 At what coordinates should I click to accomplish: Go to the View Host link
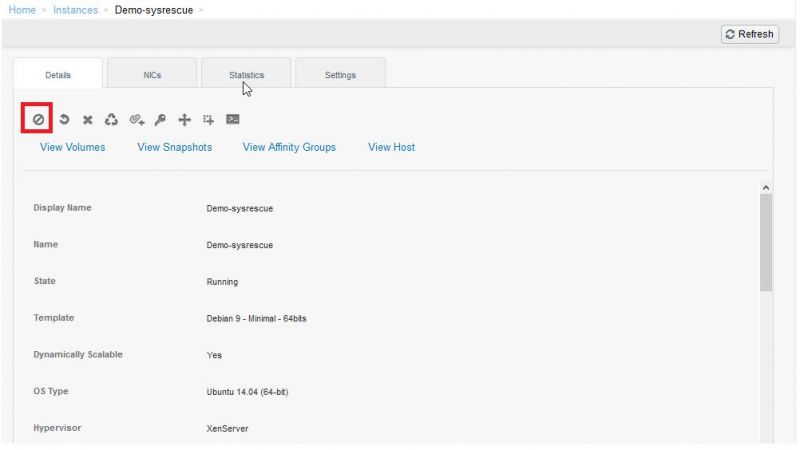pos(391,147)
